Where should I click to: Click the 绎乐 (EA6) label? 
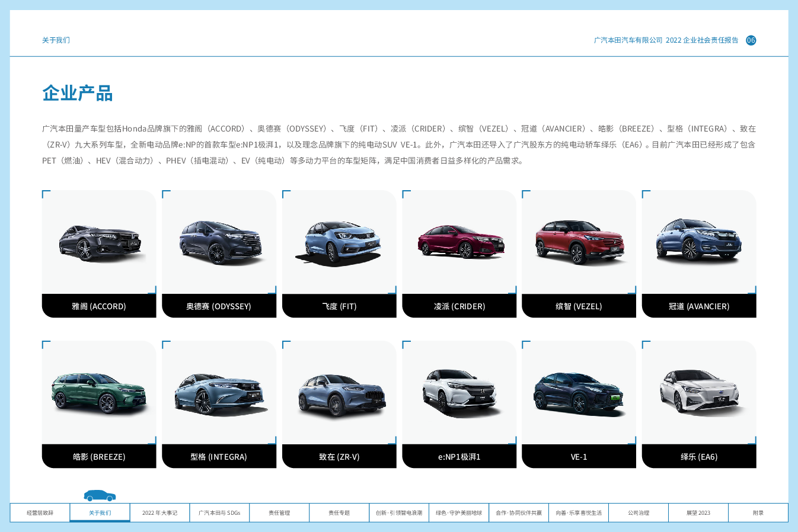(x=699, y=457)
